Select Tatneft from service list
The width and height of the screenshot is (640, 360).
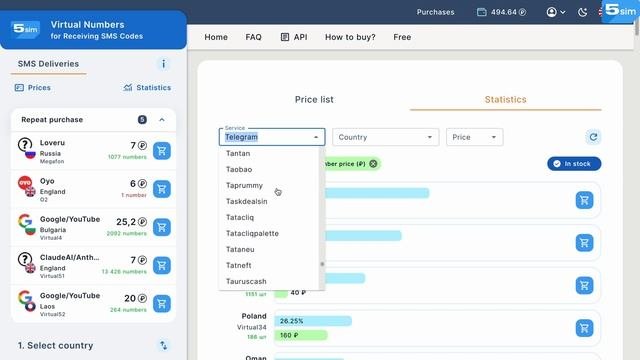pos(269,266)
